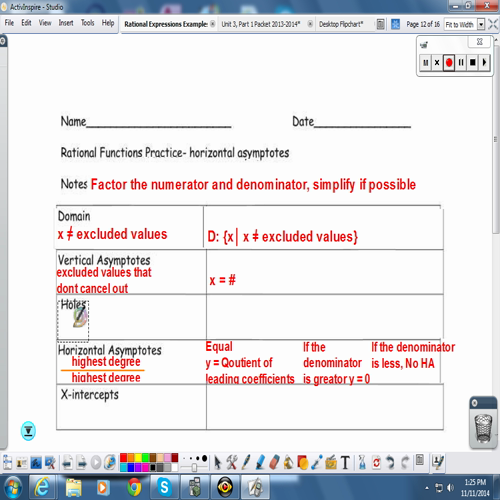The image size is (500, 500).
Task: Open the Tools wrench icon
Action: point(232,462)
